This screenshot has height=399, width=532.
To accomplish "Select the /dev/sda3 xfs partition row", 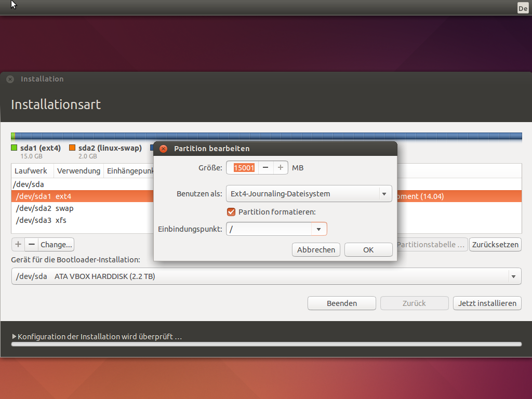I will 83,220.
